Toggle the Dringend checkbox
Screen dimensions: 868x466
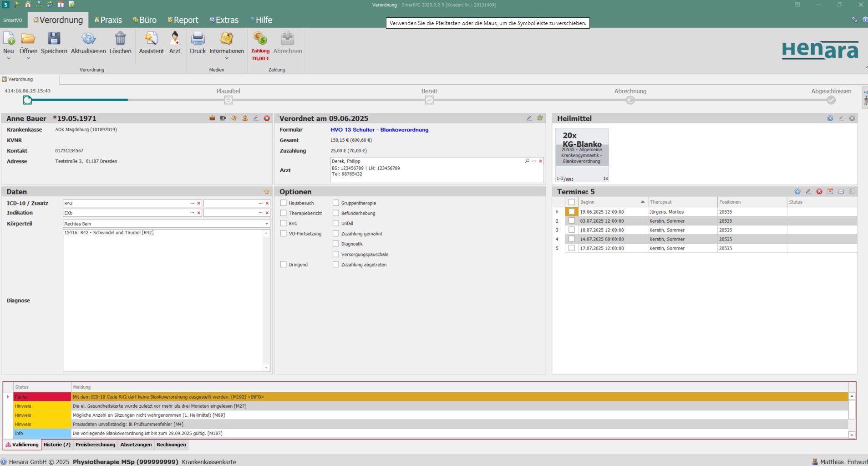point(284,265)
